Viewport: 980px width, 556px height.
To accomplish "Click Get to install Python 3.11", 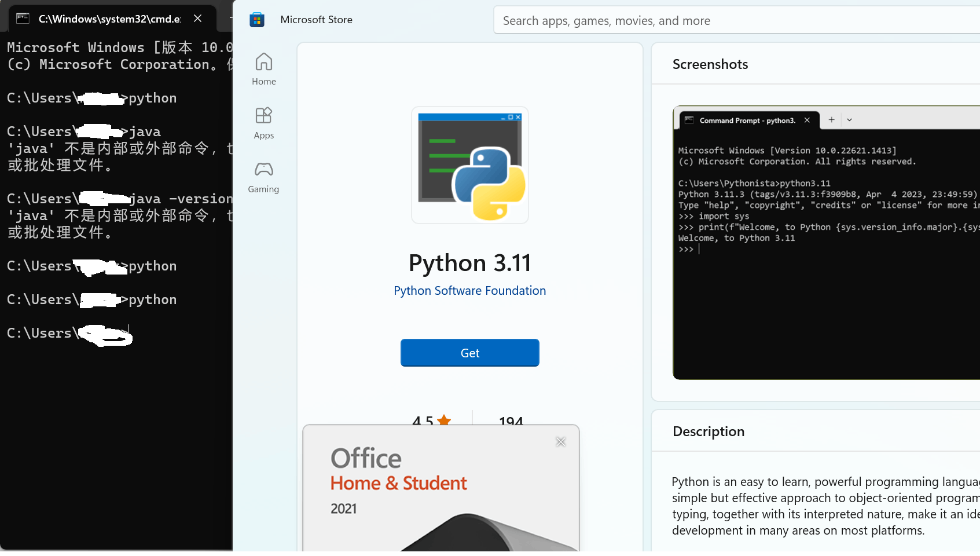I will point(470,353).
